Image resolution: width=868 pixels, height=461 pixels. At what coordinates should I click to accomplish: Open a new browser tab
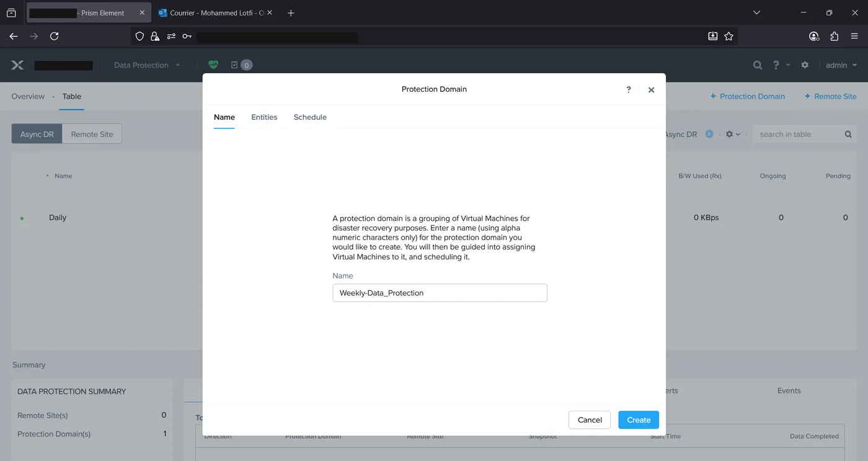tap(291, 13)
